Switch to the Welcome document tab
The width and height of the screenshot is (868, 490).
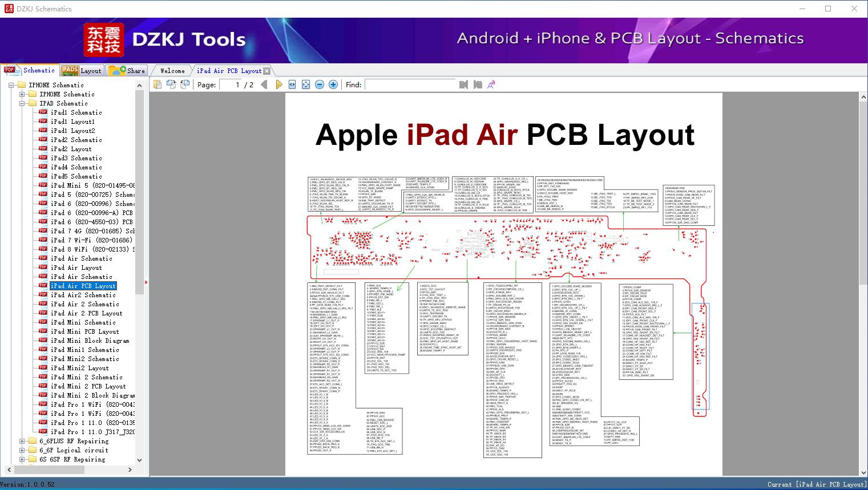[171, 70]
